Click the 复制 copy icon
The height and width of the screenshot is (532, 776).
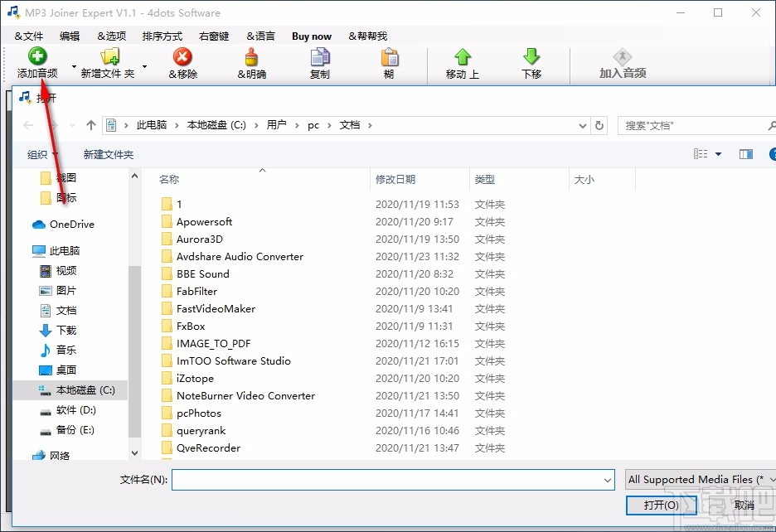(320, 56)
